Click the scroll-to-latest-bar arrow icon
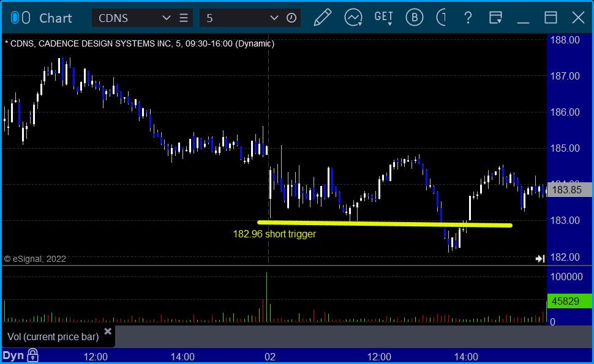Screen dimensions: 594x364 [540, 258]
